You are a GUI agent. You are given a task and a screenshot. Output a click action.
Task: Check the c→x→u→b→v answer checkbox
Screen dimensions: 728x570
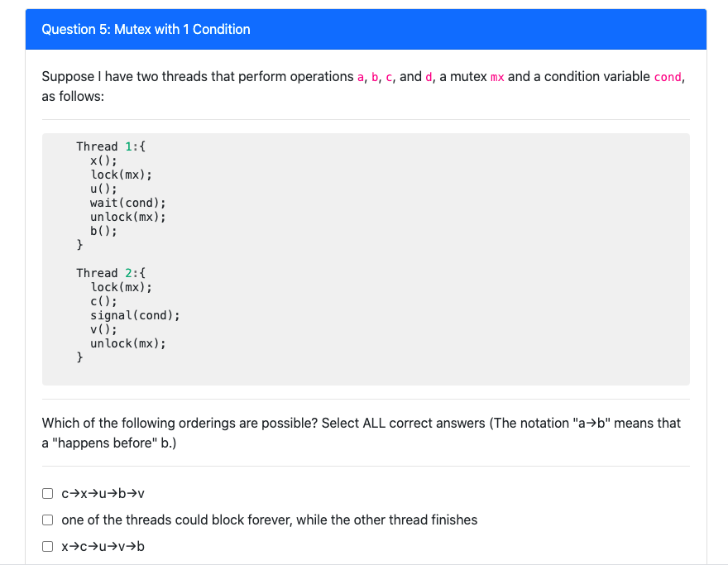(x=47, y=493)
